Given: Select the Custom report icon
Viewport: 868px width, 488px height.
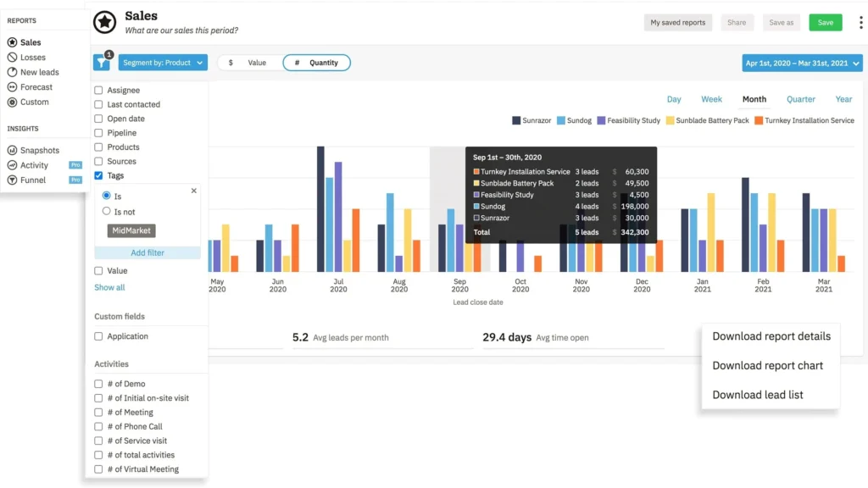Looking at the screenshot, I should pyautogui.click(x=14, y=102).
